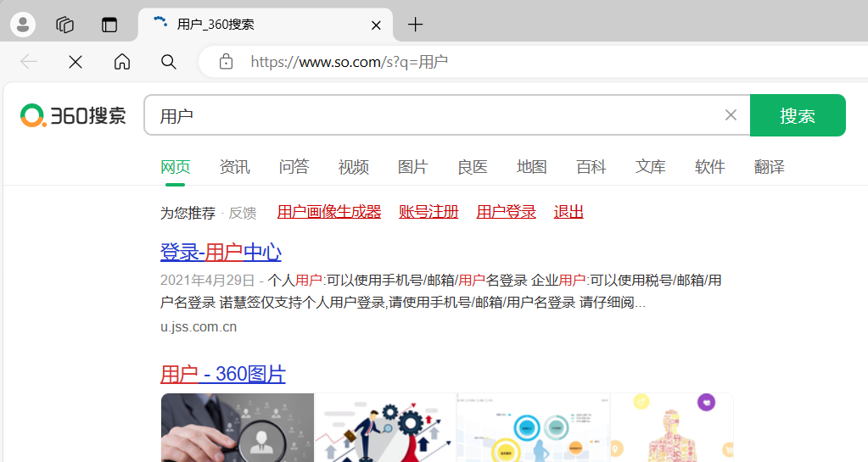
Task: Open suggested search 退出
Action: click(x=568, y=212)
